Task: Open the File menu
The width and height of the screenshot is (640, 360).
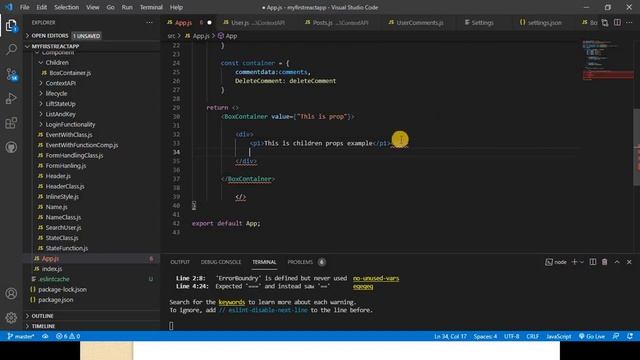Action: (x=24, y=7)
